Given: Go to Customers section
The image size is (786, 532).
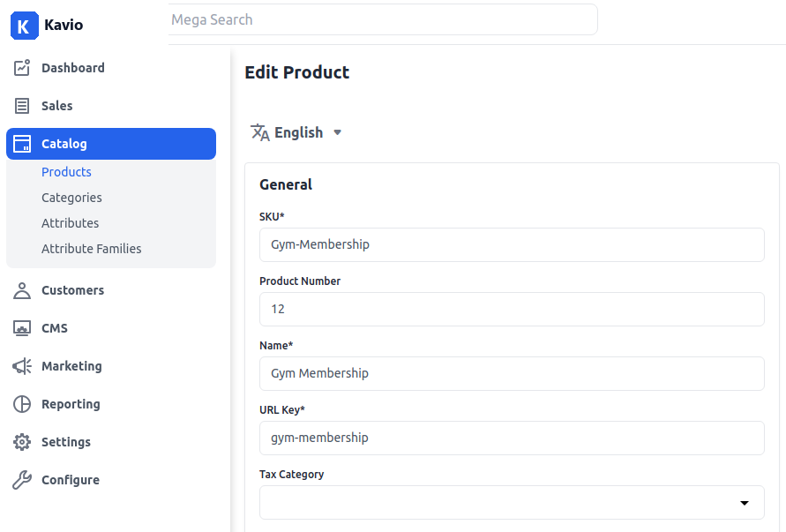Looking at the screenshot, I should [x=72, y=290].
